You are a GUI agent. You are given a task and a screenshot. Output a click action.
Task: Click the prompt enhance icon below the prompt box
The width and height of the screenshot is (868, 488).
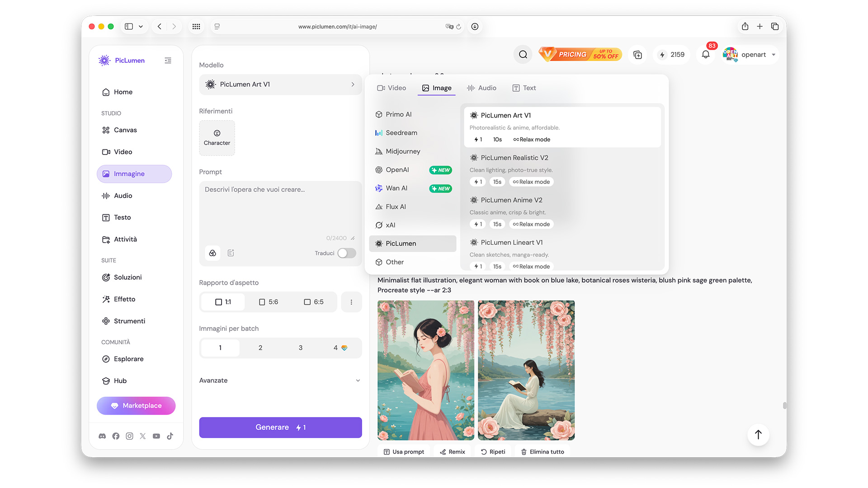coord(212,253)
